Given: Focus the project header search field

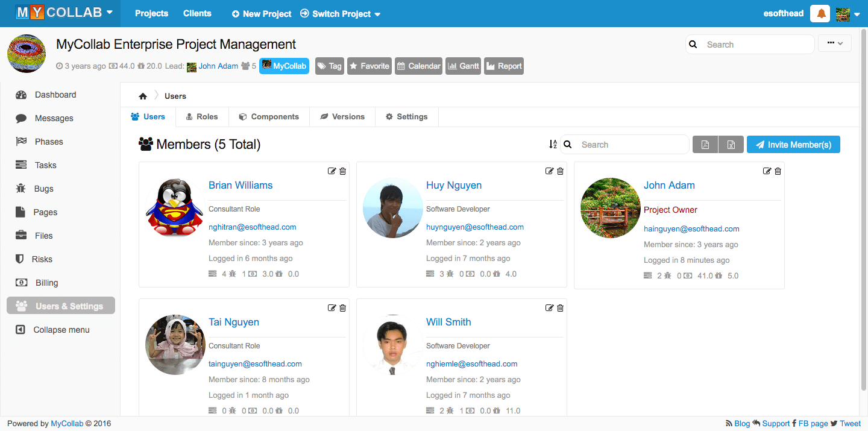Looking at the screenshot, I should 750,45.
